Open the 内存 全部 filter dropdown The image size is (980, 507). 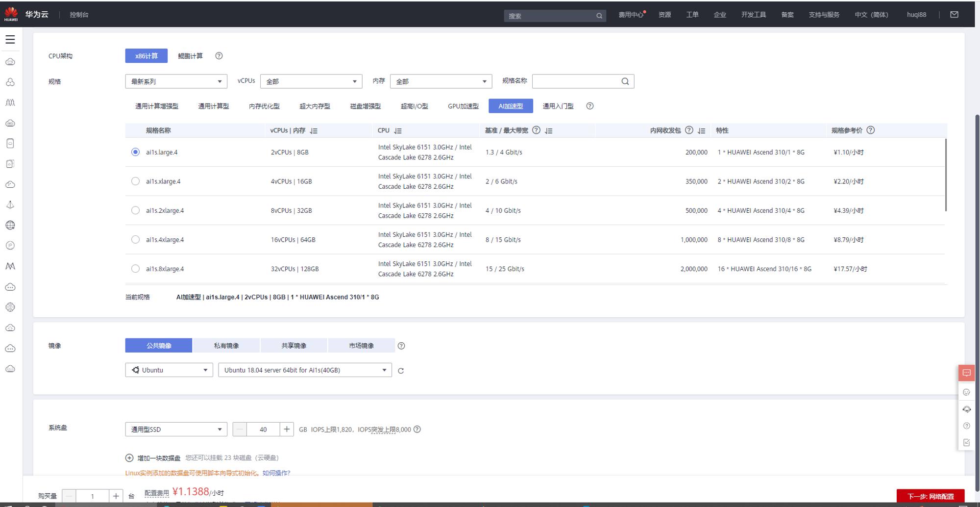[441, 81]
